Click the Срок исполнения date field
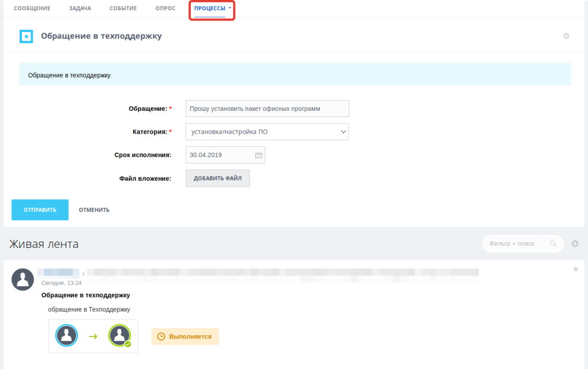588x369 pixels. tap(225, 155)
